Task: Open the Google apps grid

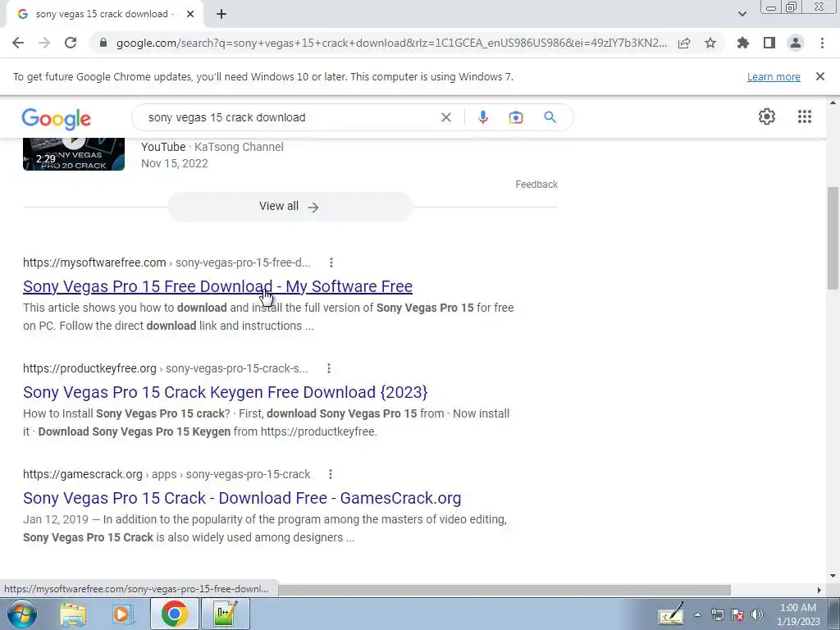Action: 804,116
